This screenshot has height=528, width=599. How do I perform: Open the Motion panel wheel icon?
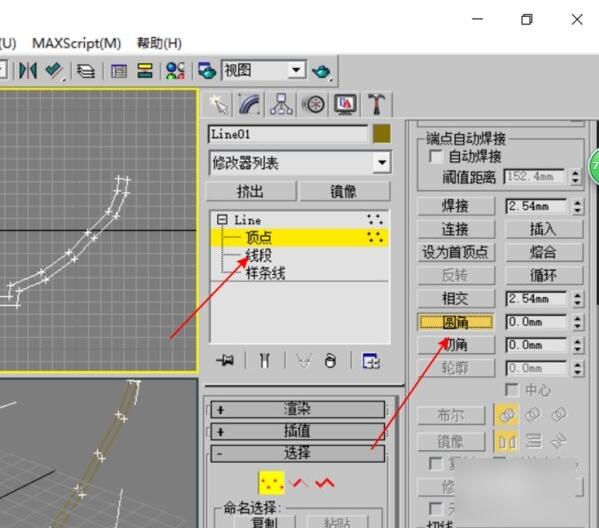(x=313, y=104)
